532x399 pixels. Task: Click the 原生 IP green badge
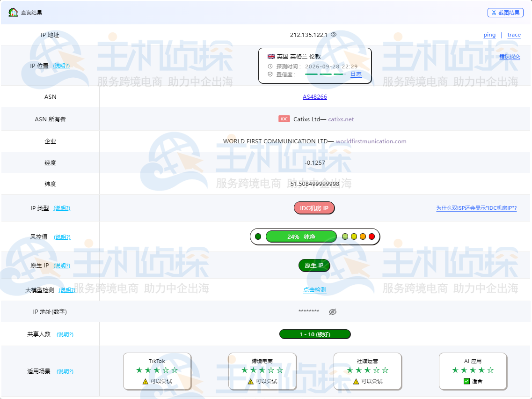pyautogui.click(x=314, y=266)
